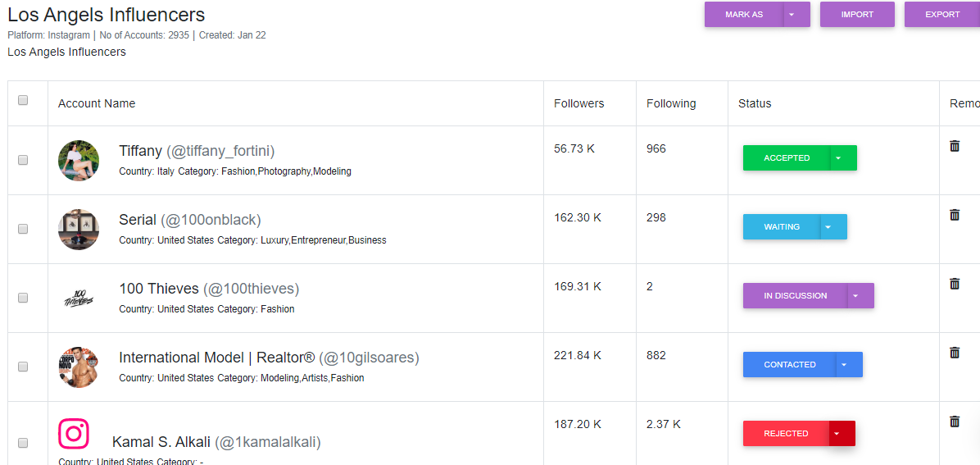Tick the checkbox beside Serial account
This screenshot has width=980, height=465.
[23, 229]
